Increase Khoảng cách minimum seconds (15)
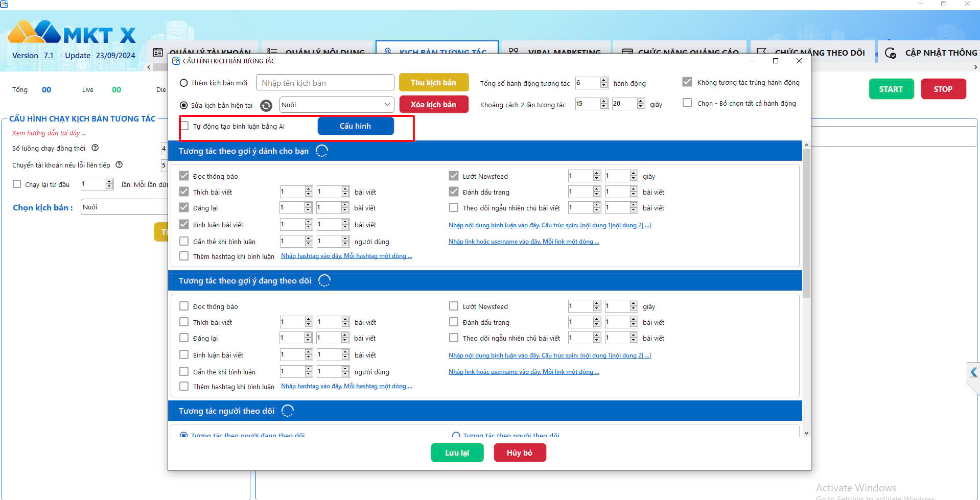This screenshot has width=980, height=500. pos(604,101)
